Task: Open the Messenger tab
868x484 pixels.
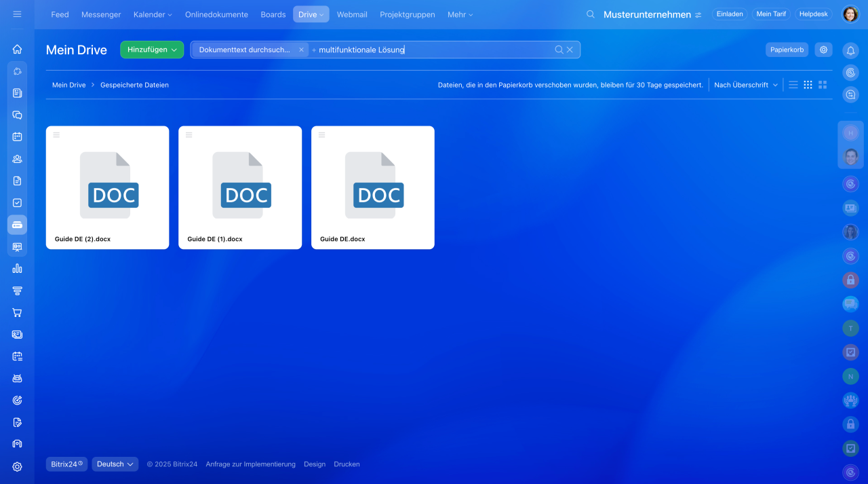Action: [101, 14]
